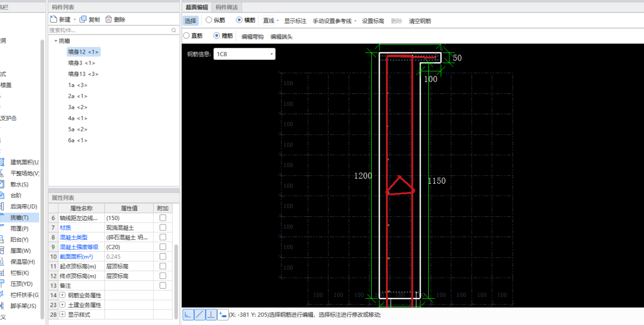The width and height of the screenshot is (644, 325).
Task: Tick the 附加 checkbox for 备注
Action: [x=163, y=285]
